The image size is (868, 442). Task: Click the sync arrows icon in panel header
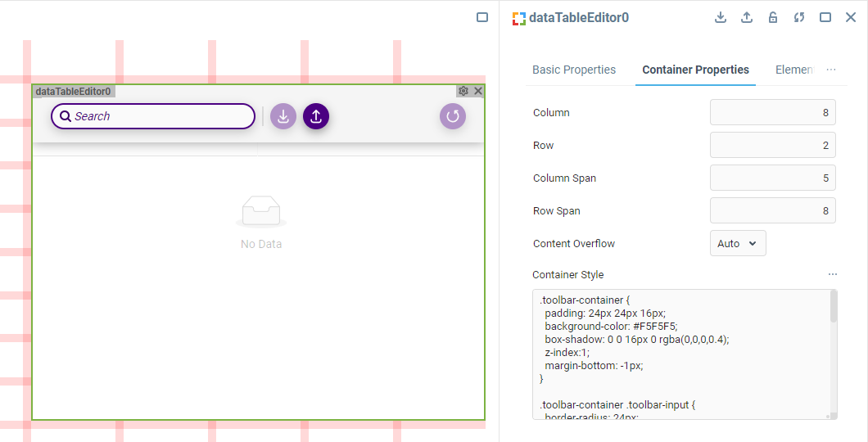pyautogui.click(x=799, y=17)
